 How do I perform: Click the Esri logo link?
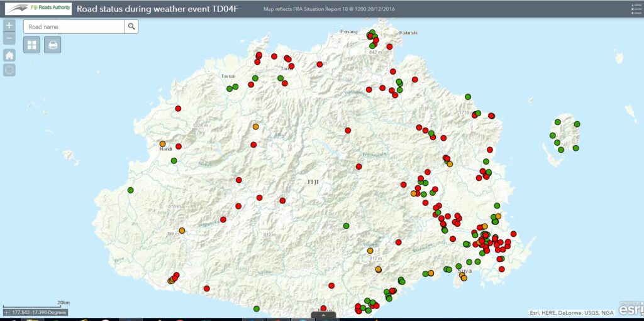coord(631,309)
